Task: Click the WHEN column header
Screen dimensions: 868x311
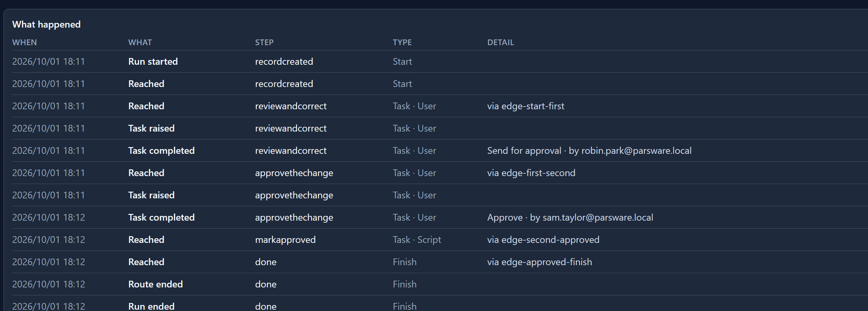Action: (25, 42)
